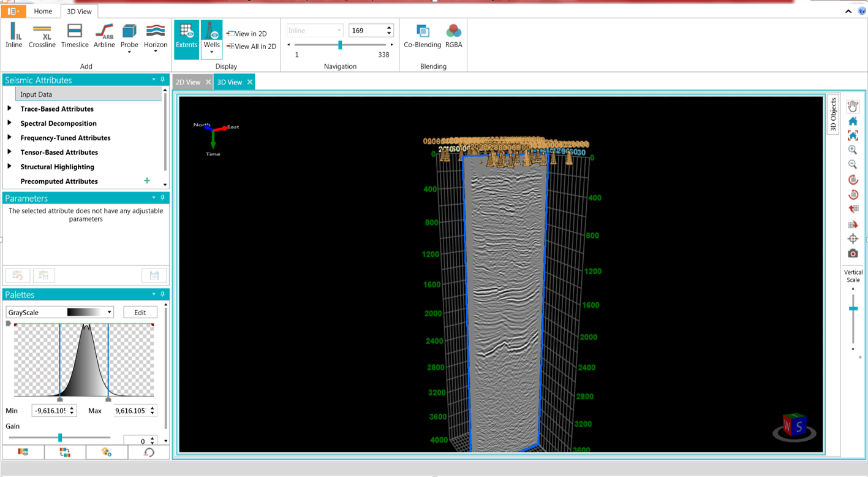Click the Gain slider handle
The width and height of the screenshot is (868, 477).
(60, 438)
